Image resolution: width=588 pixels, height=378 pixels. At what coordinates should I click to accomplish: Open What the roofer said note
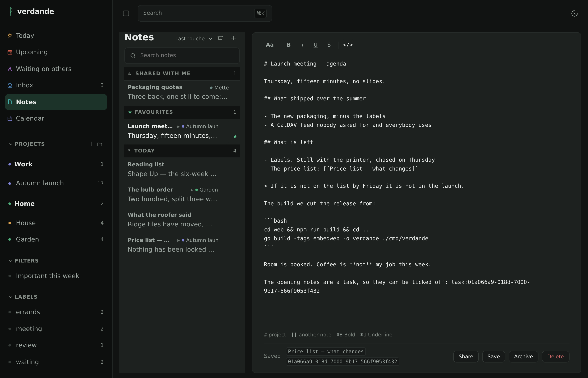[x=182, y=220]
